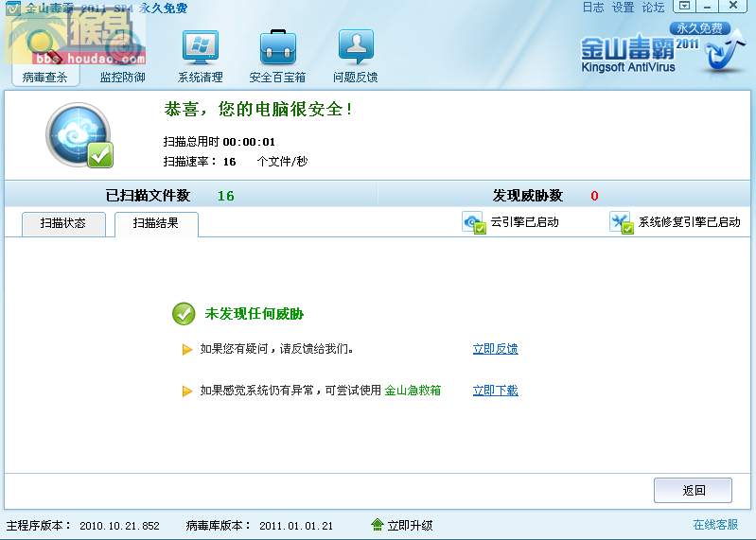Open 日志 log from title bar
The width and height of the screenshot is (756, 540).
[592, 8]
